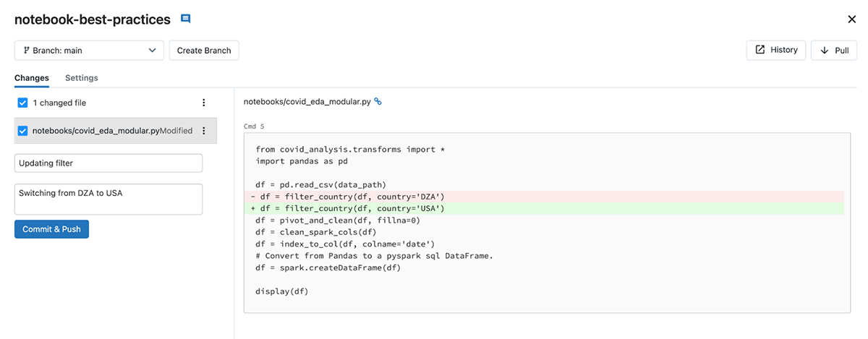Image resolution: width=868 pixels, height=339 pixels.
Task: Open the History view
Action: pyautogui.click(x=776, y=50)
